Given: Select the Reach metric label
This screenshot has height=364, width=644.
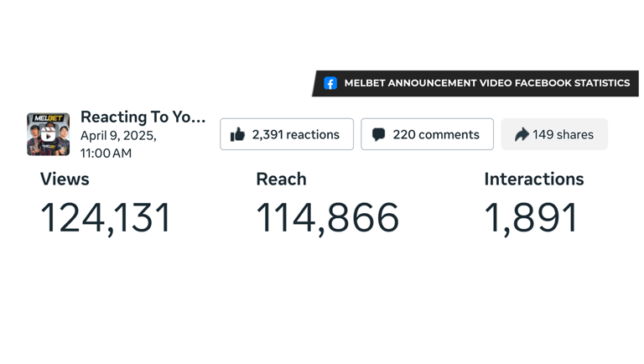Looking at the screenshot, I should [x=281, y=179].
